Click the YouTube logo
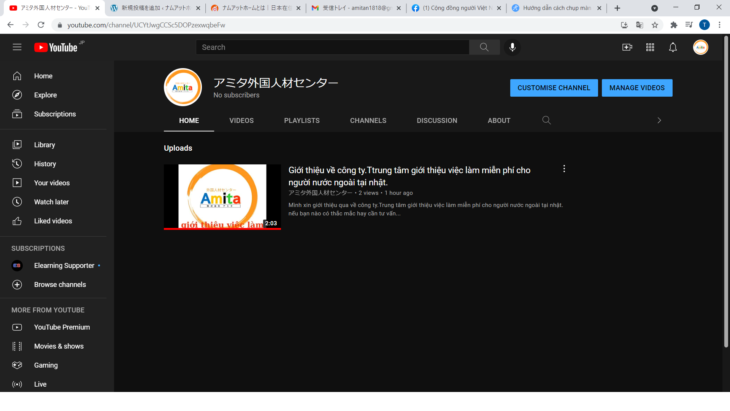The image size is (730, 411). click(x=56, y=47)
